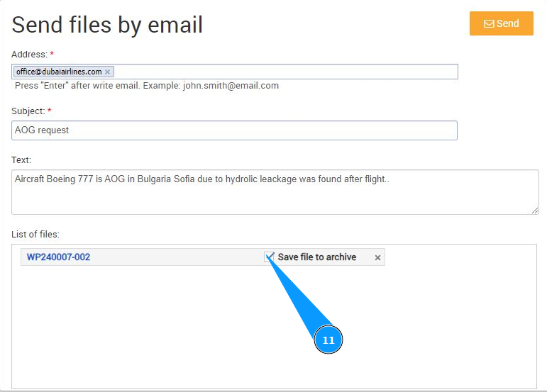Screen dimensions: 547x392
Task: Uncheck the Save file to archive checkbox
Action: [270, 257]
